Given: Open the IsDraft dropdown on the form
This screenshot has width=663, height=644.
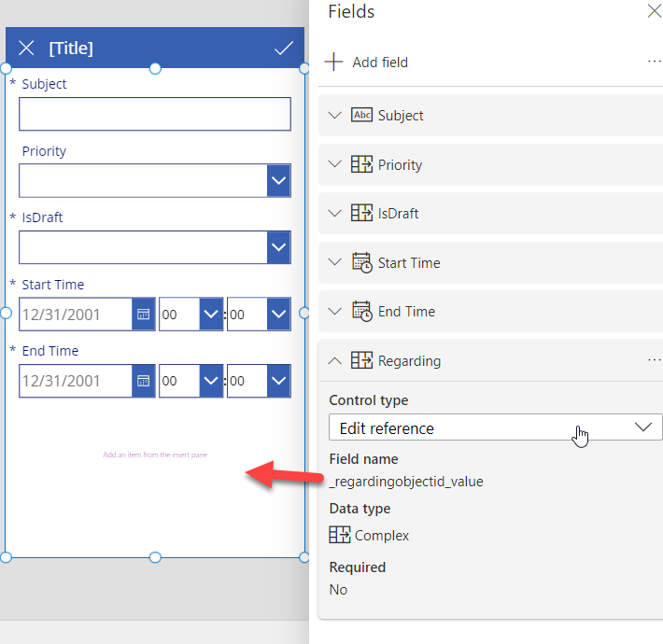Looking at the screenshot, I should [278, 247].
